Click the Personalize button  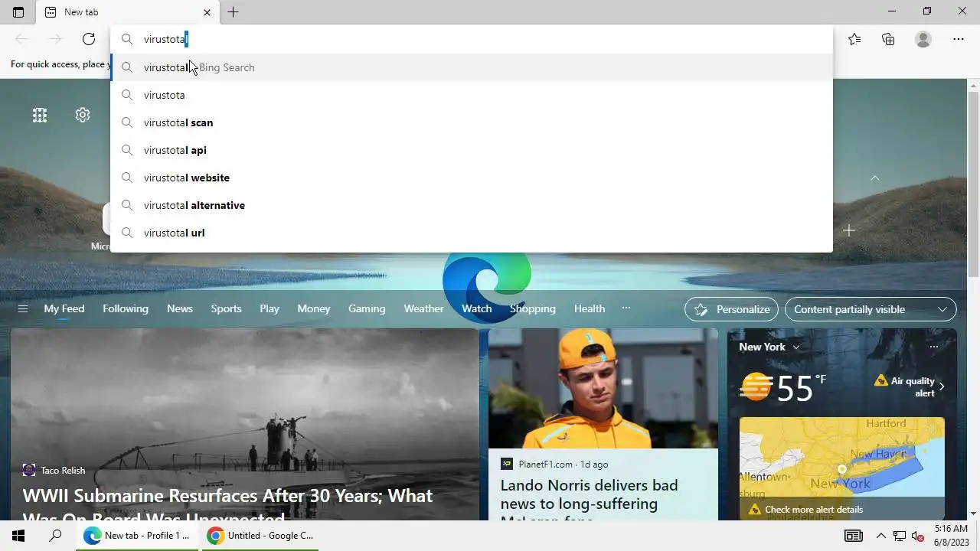[x=731, y=309]
